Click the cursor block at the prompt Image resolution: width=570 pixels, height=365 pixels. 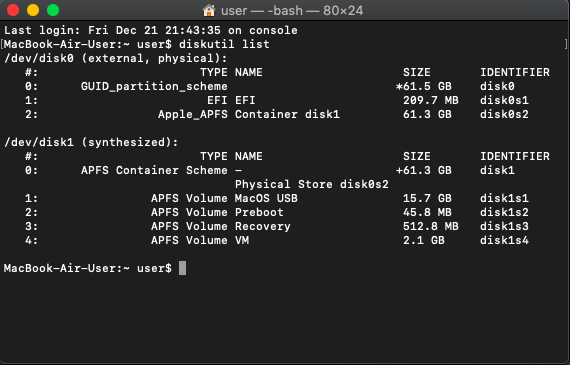(182, 268)
